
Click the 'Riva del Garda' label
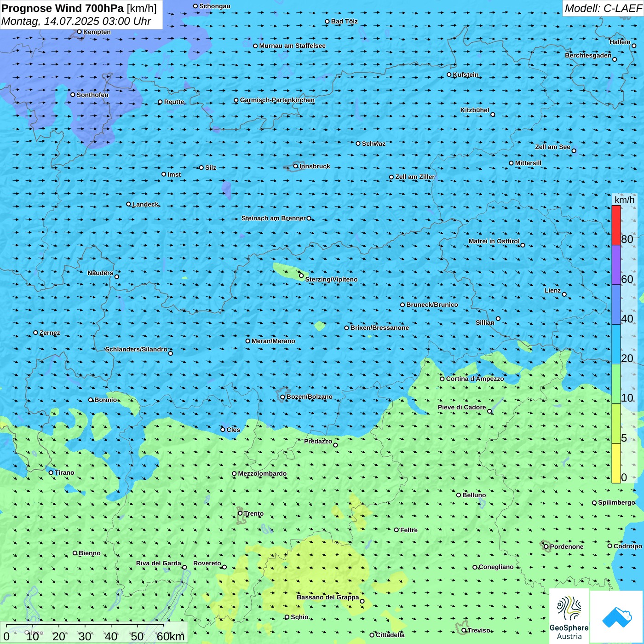click(x=159, y=563)
